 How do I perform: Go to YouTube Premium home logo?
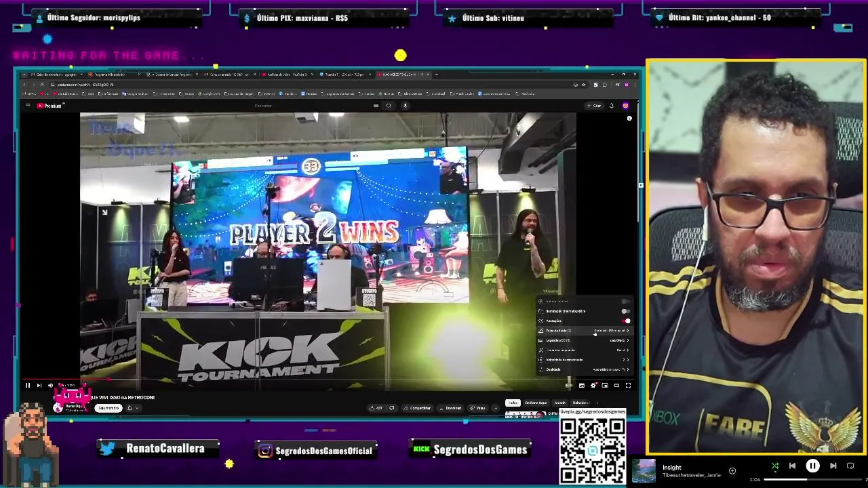tap(50, 106)
